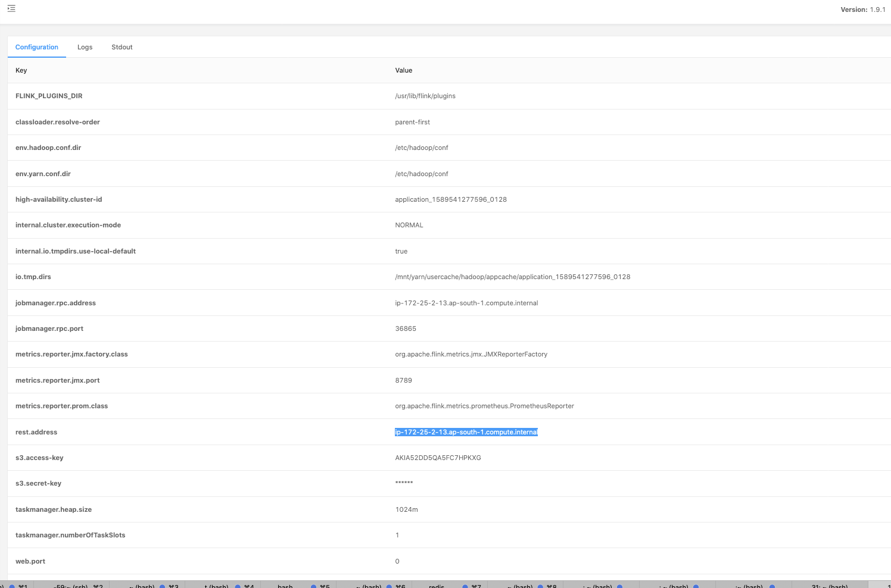Click the PrometheusReporter class value
891x588 pixels.
(x=484, y=406)
